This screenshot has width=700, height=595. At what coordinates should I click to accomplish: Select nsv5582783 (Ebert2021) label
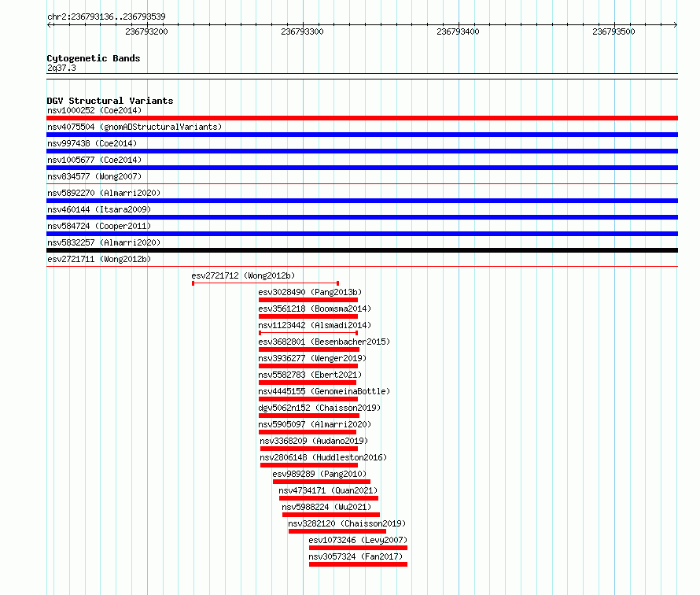310,375
